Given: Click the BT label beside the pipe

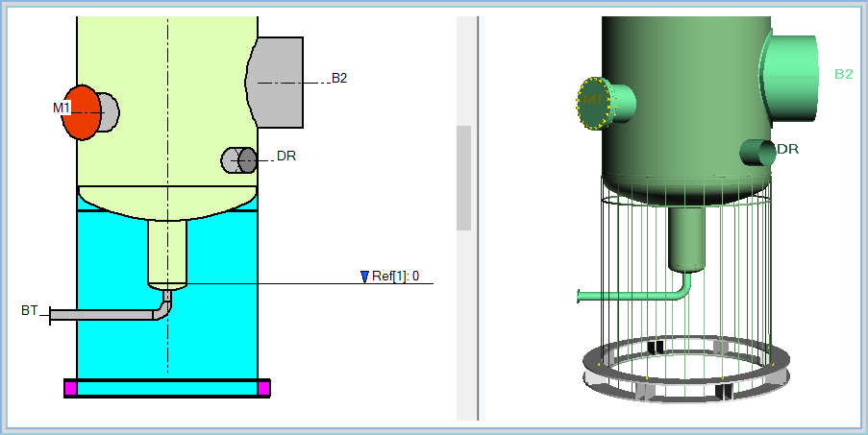Looking at the screenshot, I should tap(30, 310).
